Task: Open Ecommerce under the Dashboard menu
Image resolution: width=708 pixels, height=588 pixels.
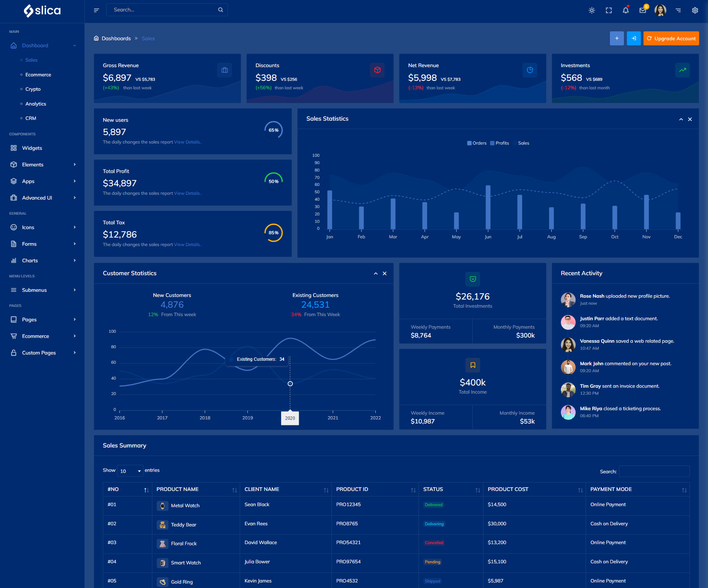Action: (38, 75)
